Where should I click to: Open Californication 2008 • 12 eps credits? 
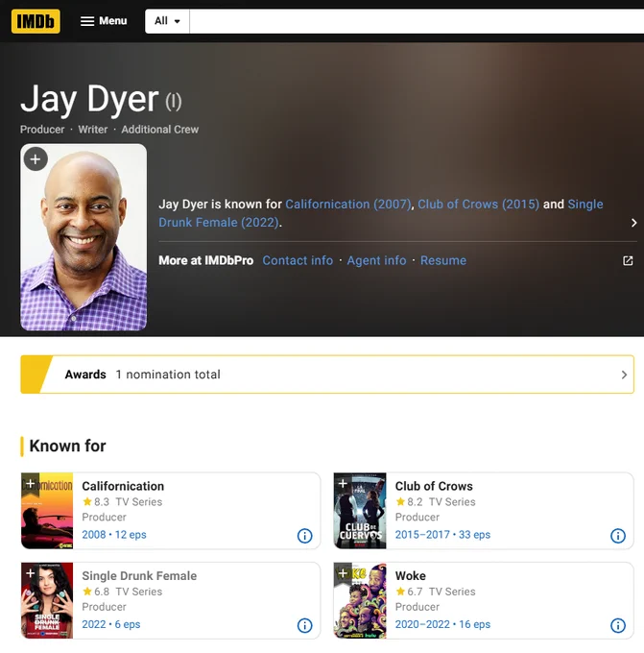114,534
